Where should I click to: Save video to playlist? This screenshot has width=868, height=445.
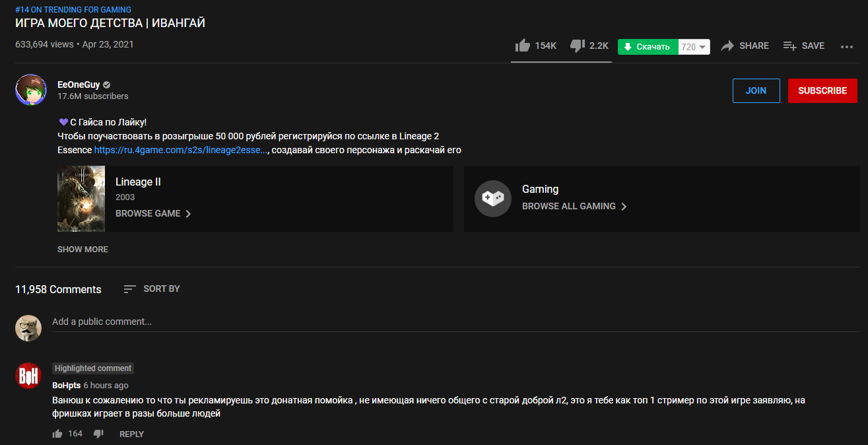tap(803, 46)
